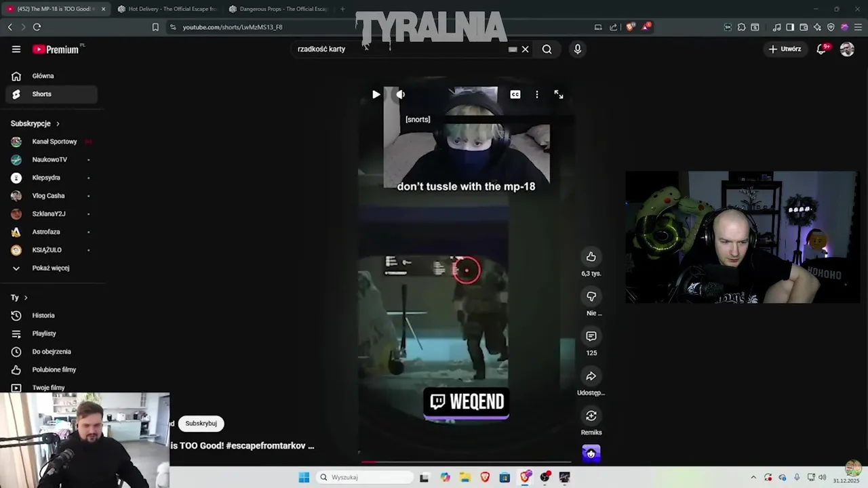Viewport: 868px width, 488px height.
Task: Play the Short with the play icon
Action: tap(376, 94)
